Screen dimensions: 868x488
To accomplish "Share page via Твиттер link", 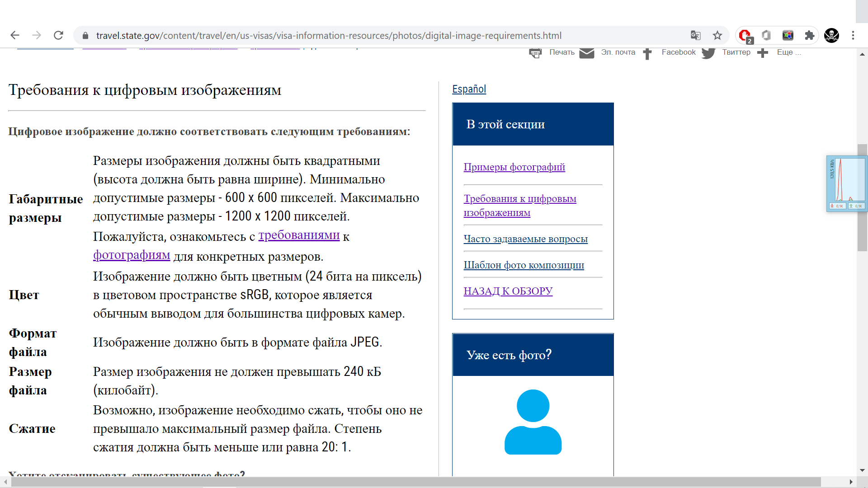I will pyautogui.click(x=736, y=52).
